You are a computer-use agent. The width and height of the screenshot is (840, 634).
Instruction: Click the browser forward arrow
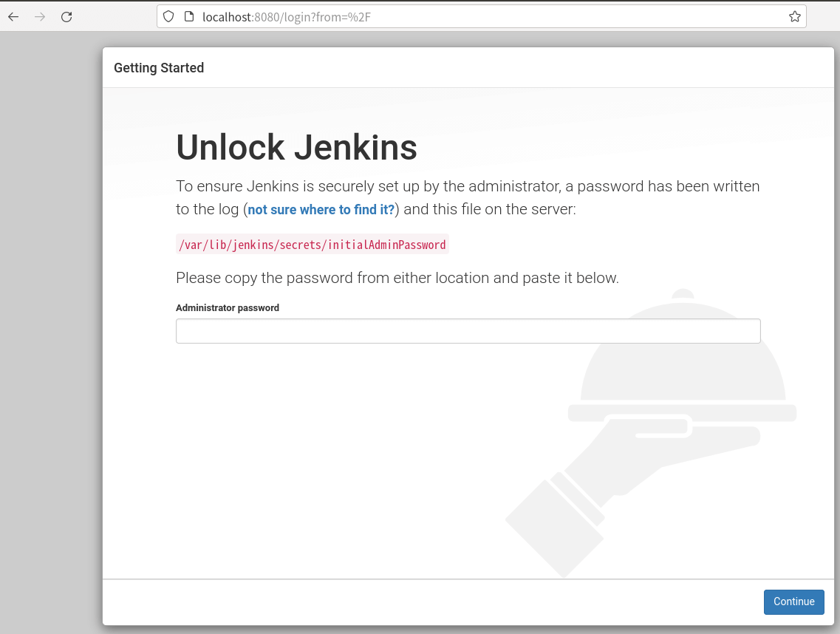click(x=40, y=16)
